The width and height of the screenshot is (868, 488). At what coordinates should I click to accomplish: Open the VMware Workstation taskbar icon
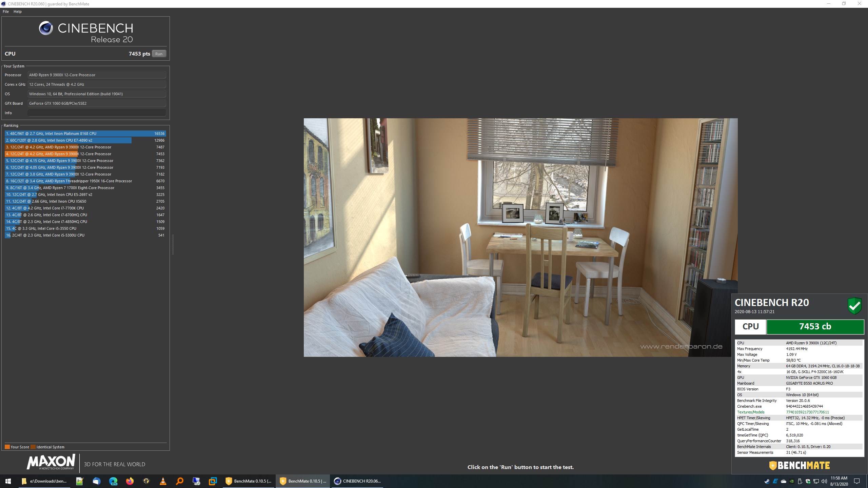tap(213, 481)
